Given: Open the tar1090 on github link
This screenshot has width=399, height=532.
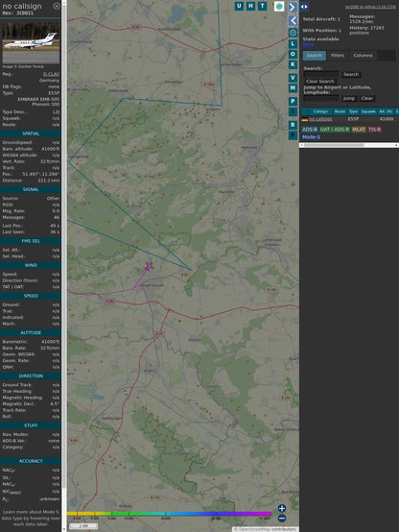Looking at the screenshot, I should coord(370,7).
